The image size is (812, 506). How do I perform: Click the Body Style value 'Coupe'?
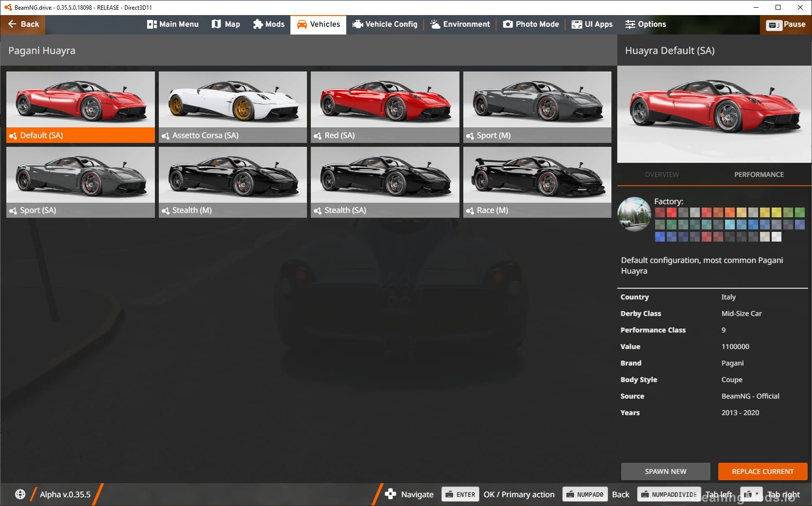click(x=732, y=380)
